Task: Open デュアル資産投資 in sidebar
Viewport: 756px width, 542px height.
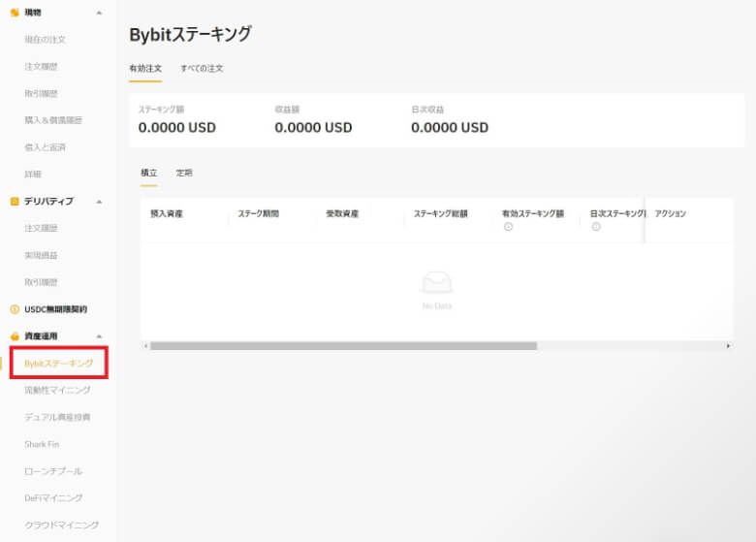Action: pyautogui.click(x=57, y=417)
